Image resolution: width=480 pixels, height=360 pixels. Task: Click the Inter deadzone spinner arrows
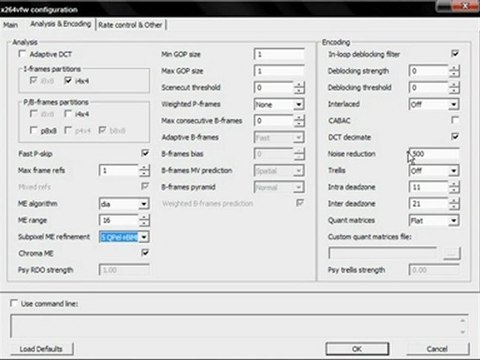pyautogui.click(x=454, y=204)
